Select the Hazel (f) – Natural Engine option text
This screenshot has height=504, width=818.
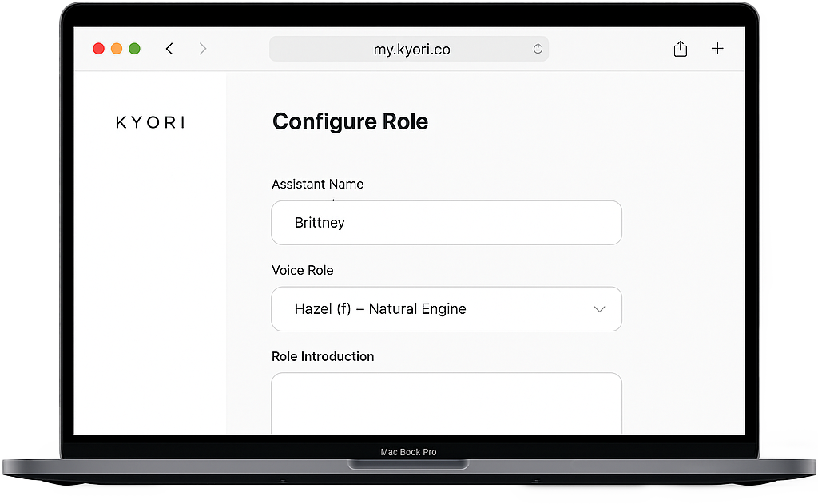tap(380, 309)
